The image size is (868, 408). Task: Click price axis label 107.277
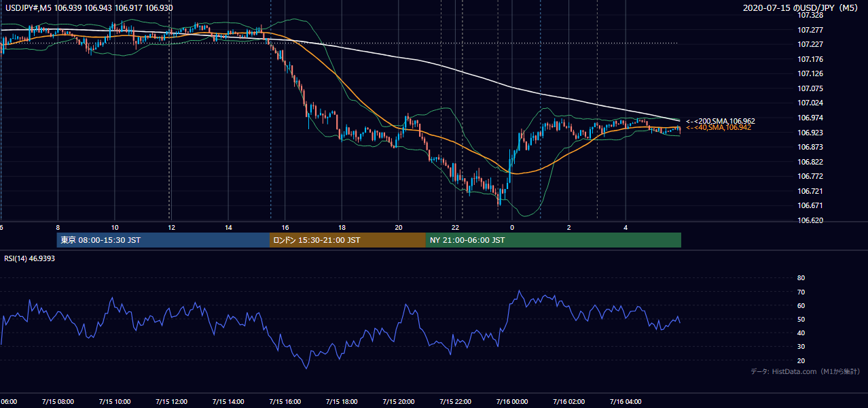tap(810, 30)
